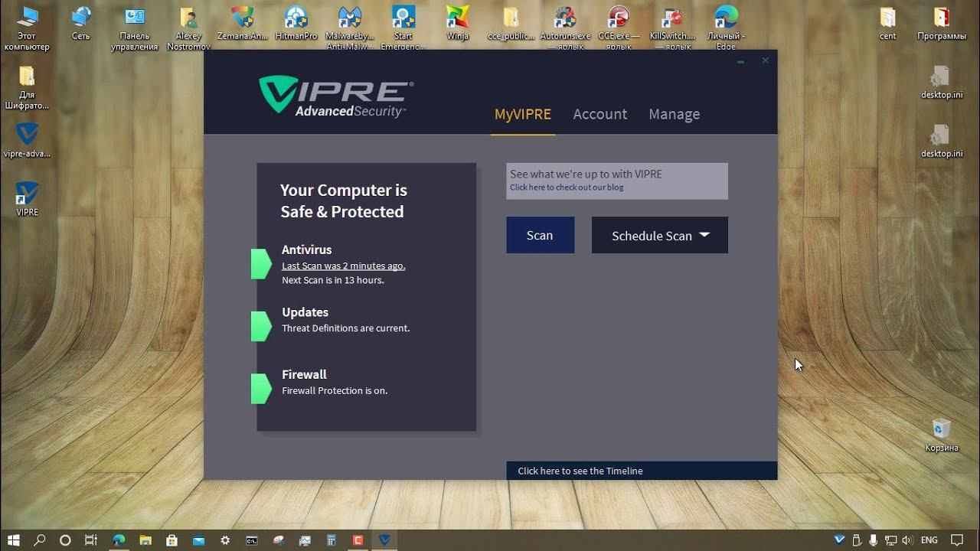
Task: Select the Этот компьютер desktop icon
Action: coord(27,28)
